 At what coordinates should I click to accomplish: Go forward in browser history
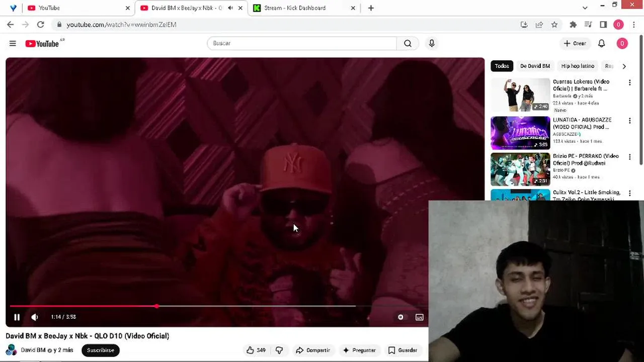(25, 24)
